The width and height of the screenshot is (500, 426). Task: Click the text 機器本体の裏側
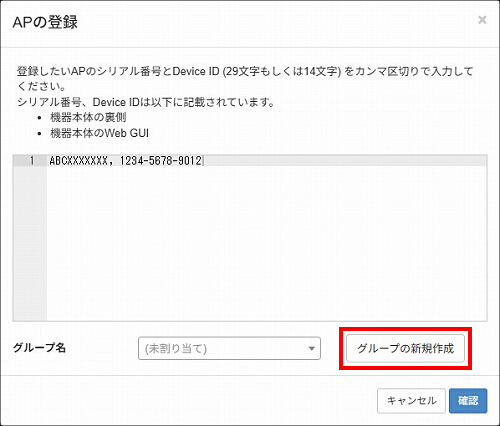click(88, 117)
